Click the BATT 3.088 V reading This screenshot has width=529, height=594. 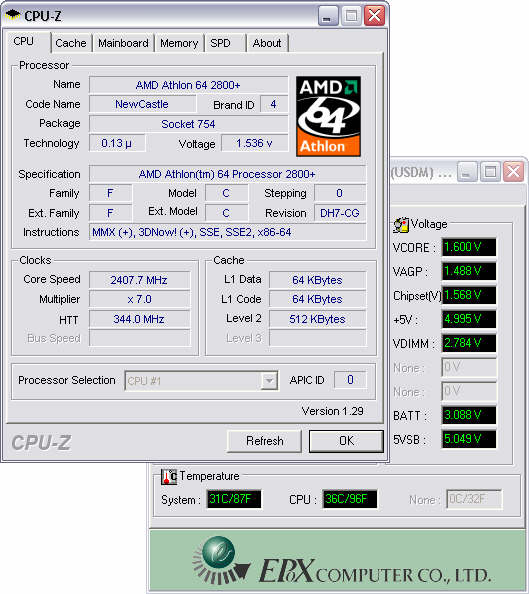coord(469,415)
